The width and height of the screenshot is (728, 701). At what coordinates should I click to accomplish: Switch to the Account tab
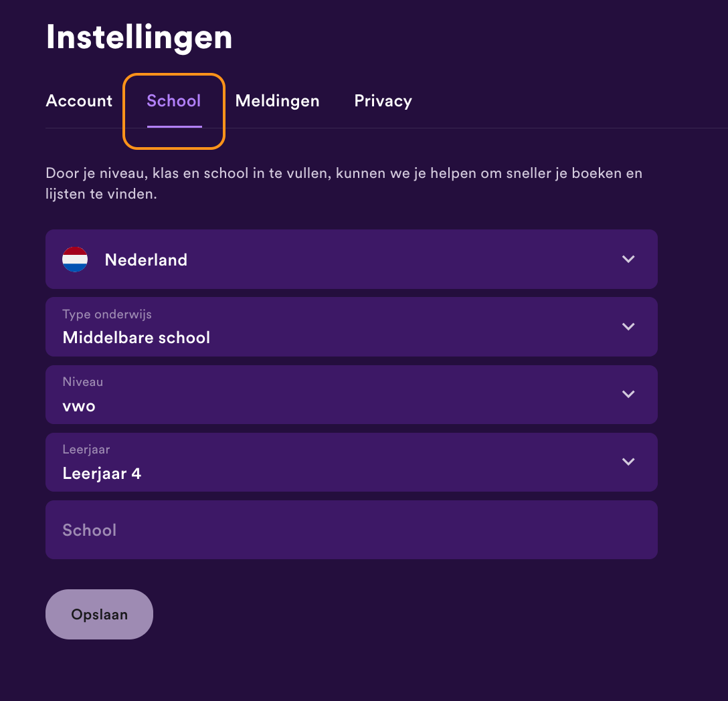[78, 100]
